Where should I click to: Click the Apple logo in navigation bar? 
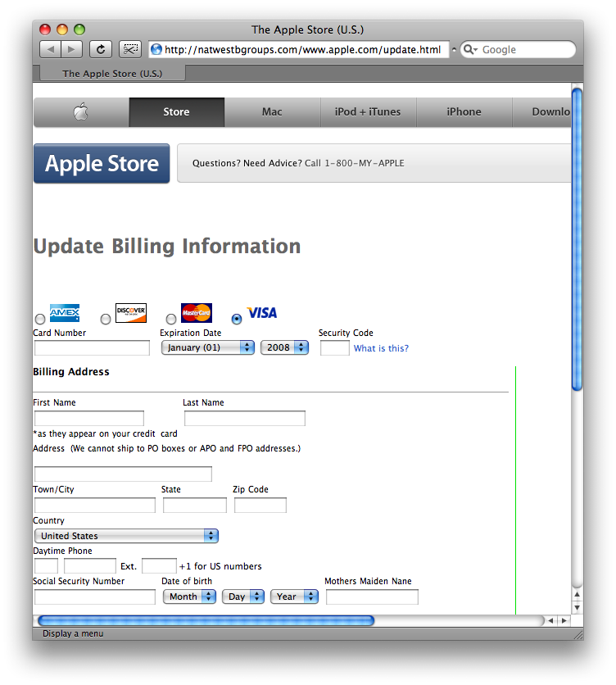pyautogui.click(x=81, y=111)
